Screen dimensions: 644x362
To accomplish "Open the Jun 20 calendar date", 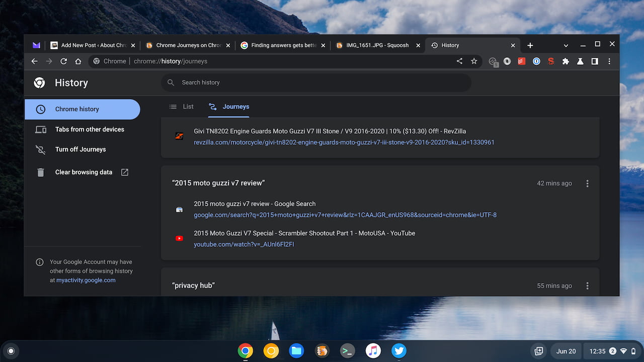I will tap(566, 351).
